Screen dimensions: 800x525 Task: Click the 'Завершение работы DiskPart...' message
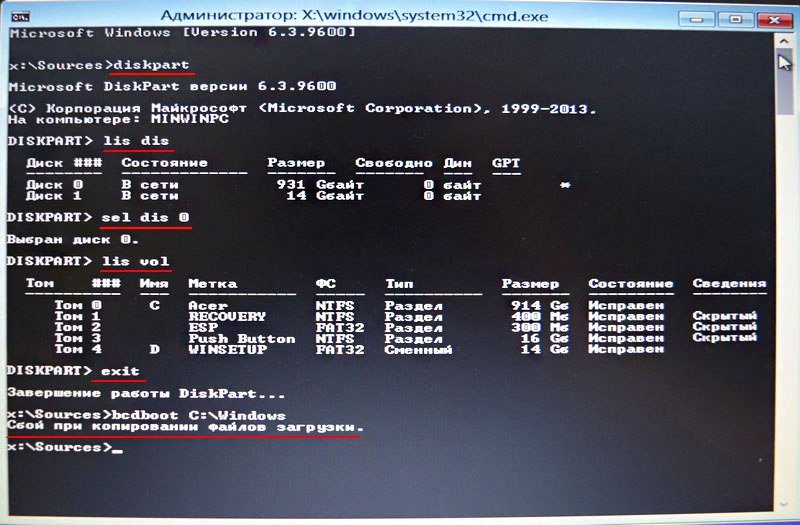coord(146,393)
